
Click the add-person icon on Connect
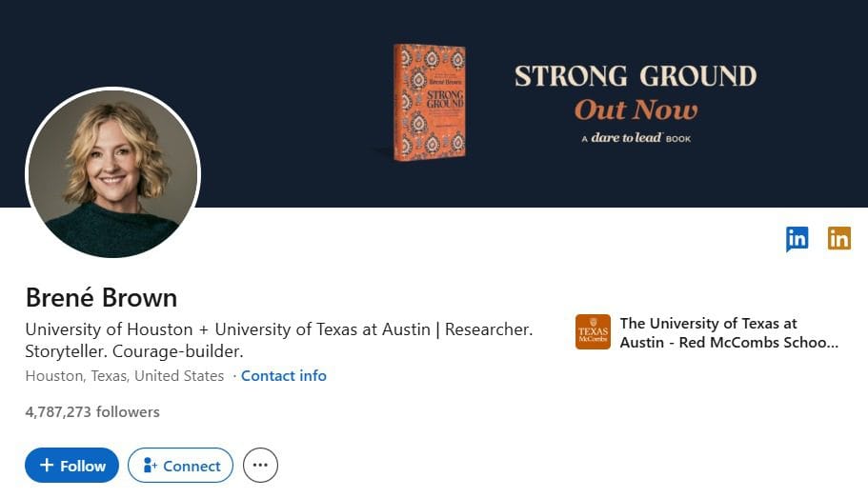point(150,466)
